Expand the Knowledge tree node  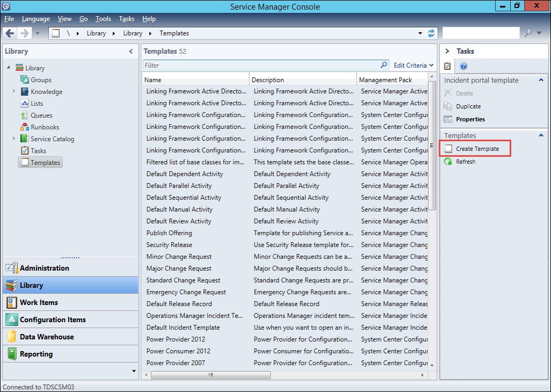(14, 91)
